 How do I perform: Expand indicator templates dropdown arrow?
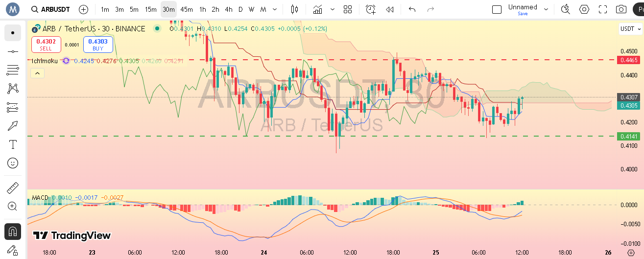333,9
